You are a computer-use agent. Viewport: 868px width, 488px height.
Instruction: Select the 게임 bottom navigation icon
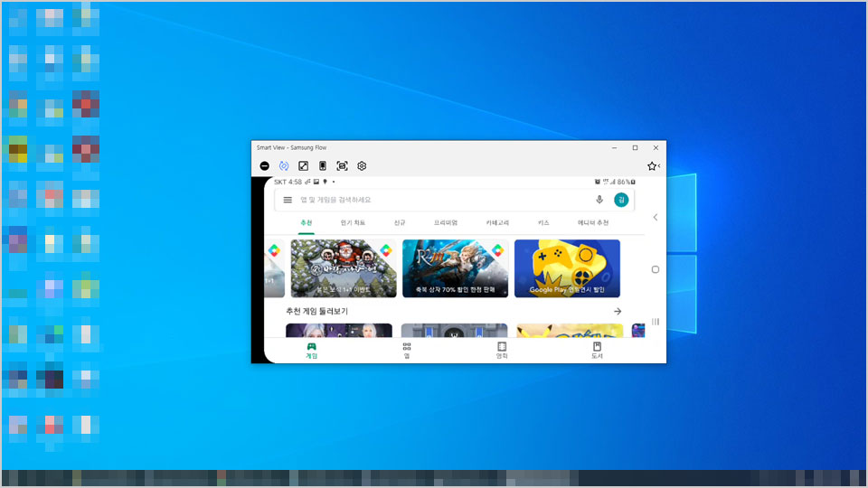click(312, 351)
